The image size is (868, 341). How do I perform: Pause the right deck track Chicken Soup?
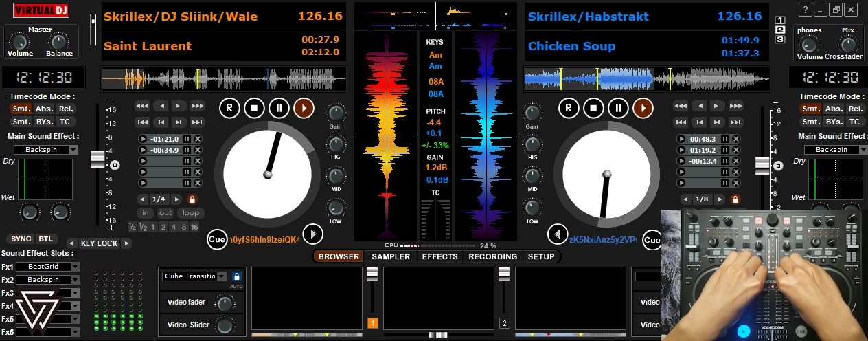[x=618, y=108]
